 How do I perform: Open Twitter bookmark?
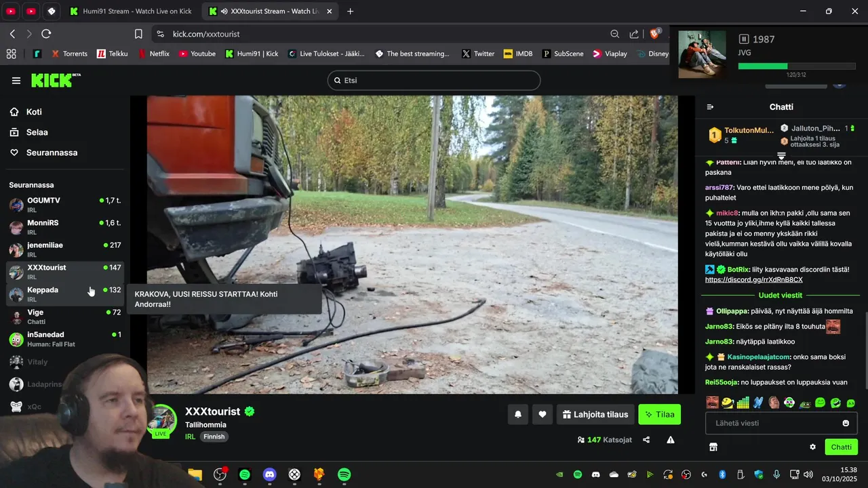[x=478, y=54]
